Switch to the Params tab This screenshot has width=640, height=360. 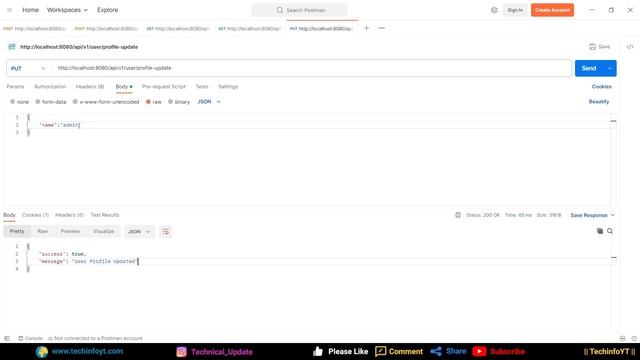click(15, 87)
